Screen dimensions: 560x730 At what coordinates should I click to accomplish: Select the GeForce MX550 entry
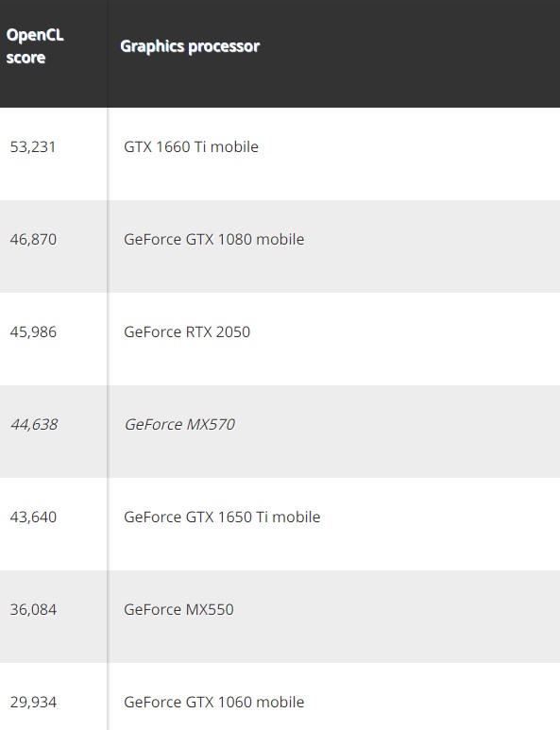178,609
